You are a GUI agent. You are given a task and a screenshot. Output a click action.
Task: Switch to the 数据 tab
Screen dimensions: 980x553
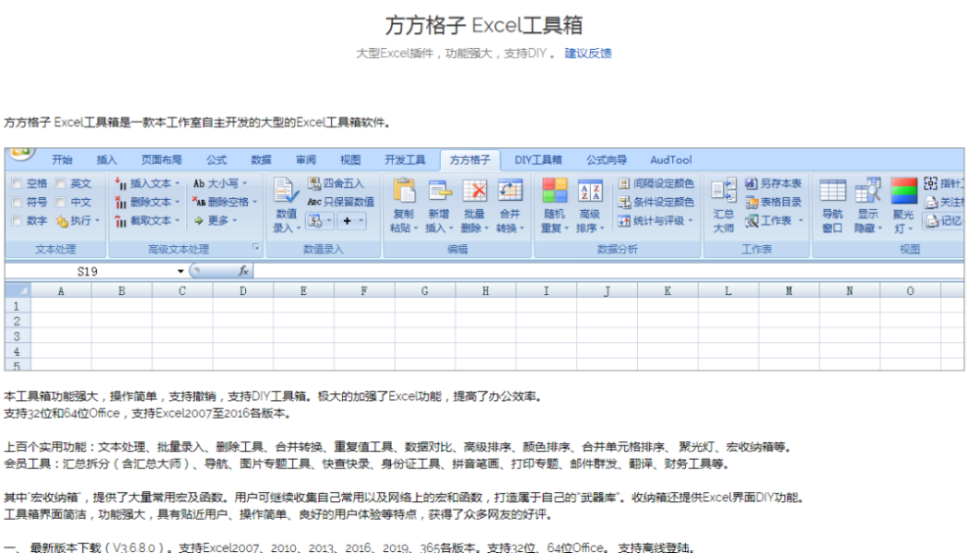261,160
